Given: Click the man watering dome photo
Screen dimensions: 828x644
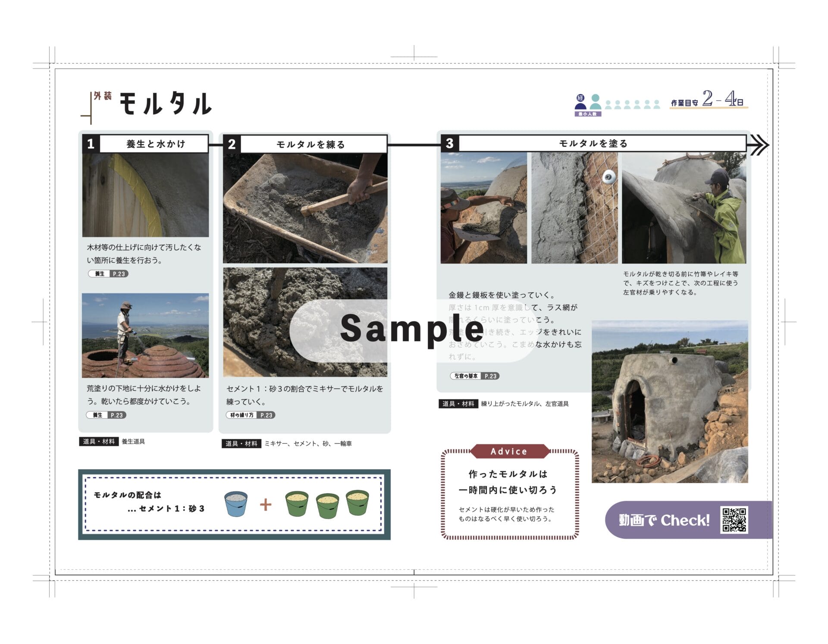Looking at the screenshot, I should click(x=145, y=335).
